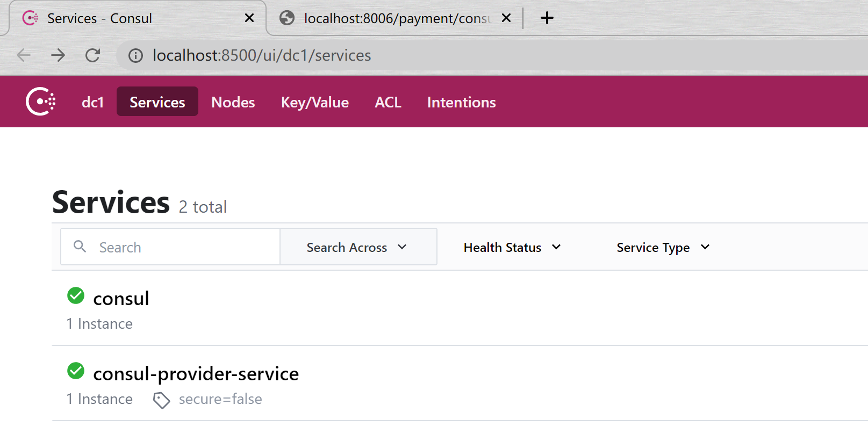Expand the Search Across dropdown
This screenshot has width=868, height=441.
coord(358,247)
